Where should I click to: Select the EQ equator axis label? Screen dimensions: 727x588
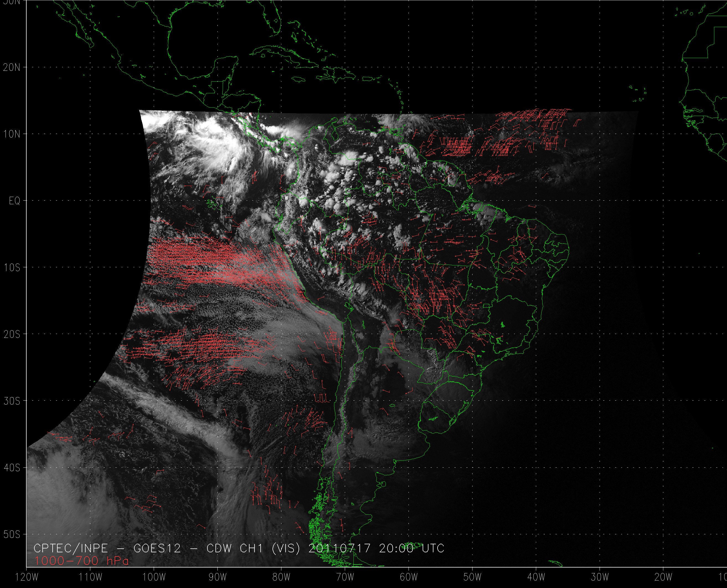[15, 201]
